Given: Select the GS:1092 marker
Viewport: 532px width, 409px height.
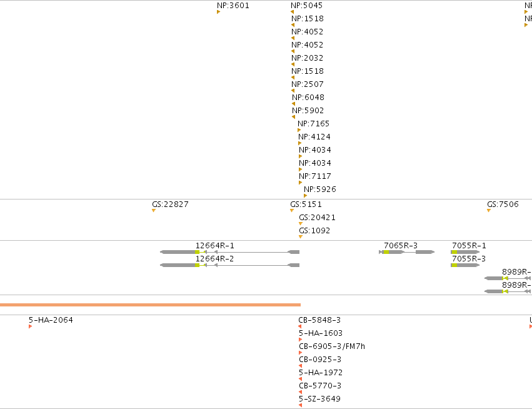Looking at the screenshot, I should (301, 237).
